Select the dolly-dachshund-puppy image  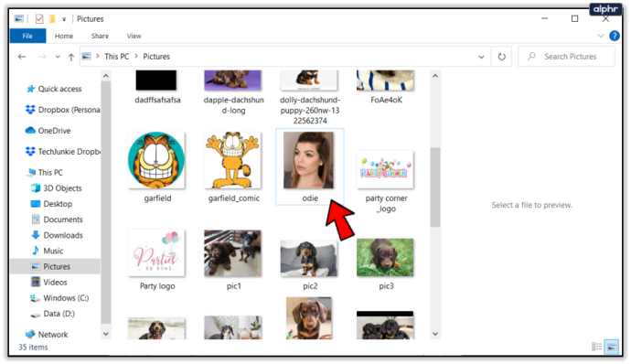[309, 80]
